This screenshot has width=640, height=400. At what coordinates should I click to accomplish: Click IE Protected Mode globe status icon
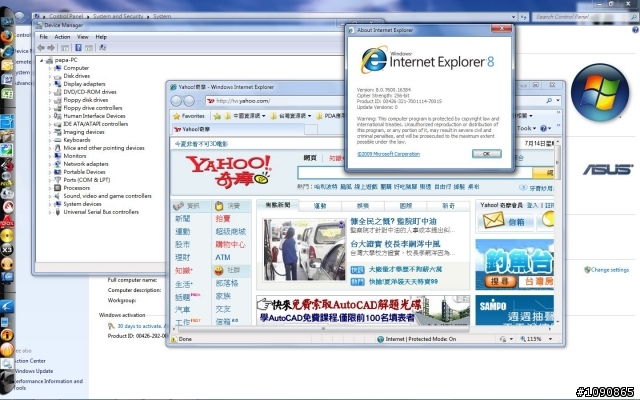click(x=380, y=339)
